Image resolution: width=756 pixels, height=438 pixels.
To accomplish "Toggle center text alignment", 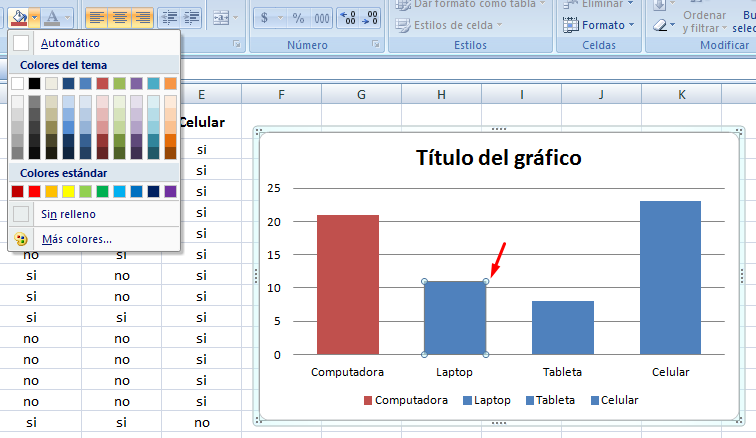I will (119, 17).
